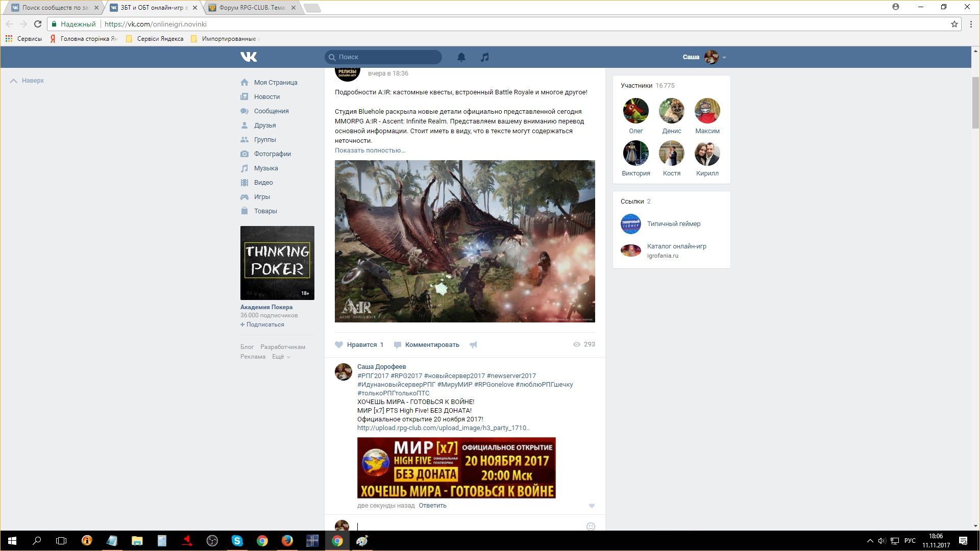Select the ЗБТ и ОБТ онлайн-игр tab

pos(153,8)
